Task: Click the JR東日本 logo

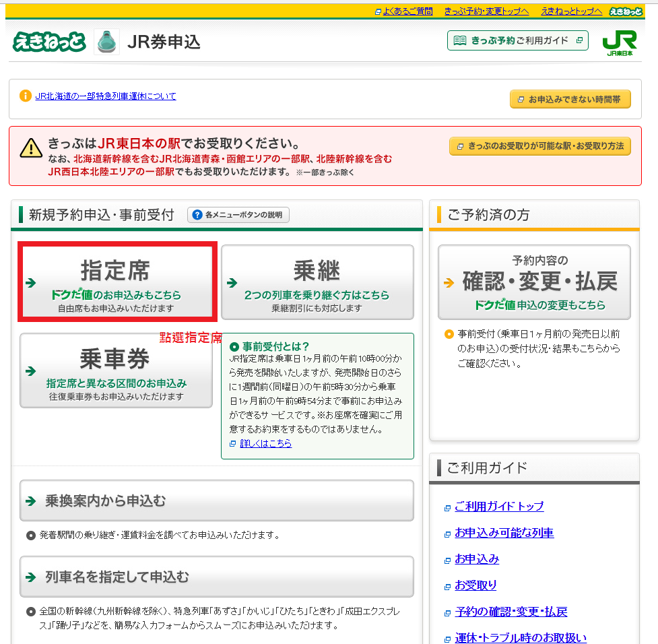Action: tap(620, 43)
